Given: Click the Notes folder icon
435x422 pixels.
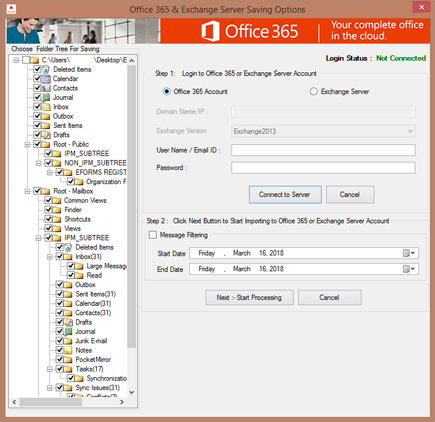Looking at the screenshot, I should [68, 350].
